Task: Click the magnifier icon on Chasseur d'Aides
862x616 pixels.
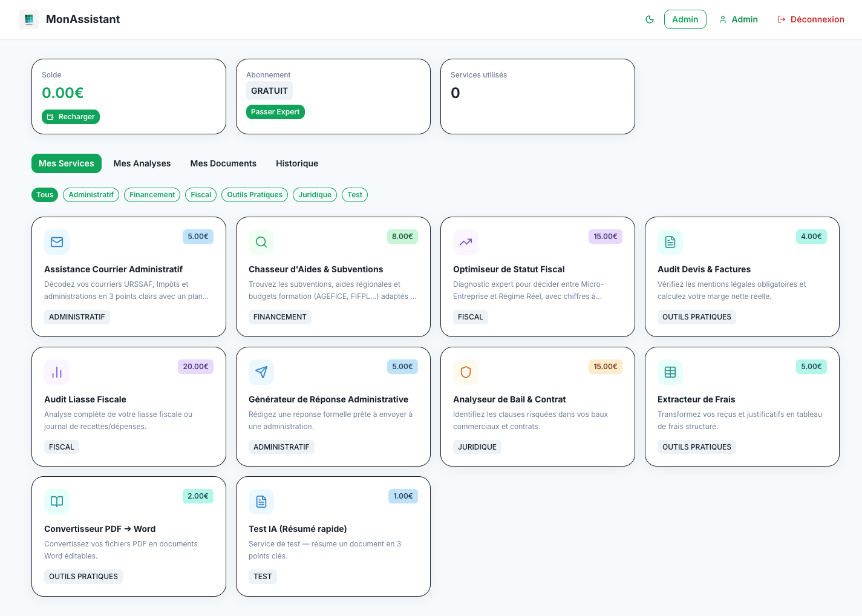Action: point(261,242)
